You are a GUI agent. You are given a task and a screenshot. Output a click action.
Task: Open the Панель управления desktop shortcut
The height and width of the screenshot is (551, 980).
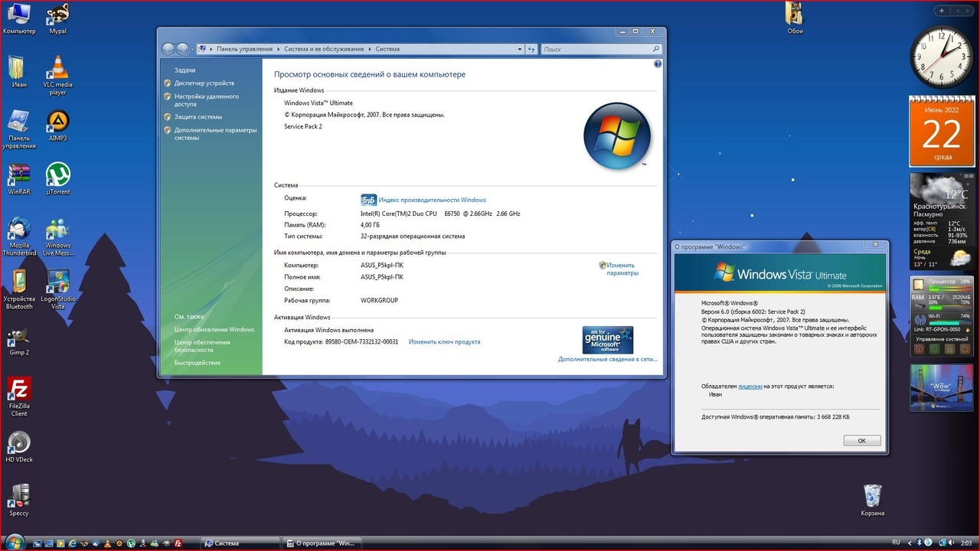19,129
